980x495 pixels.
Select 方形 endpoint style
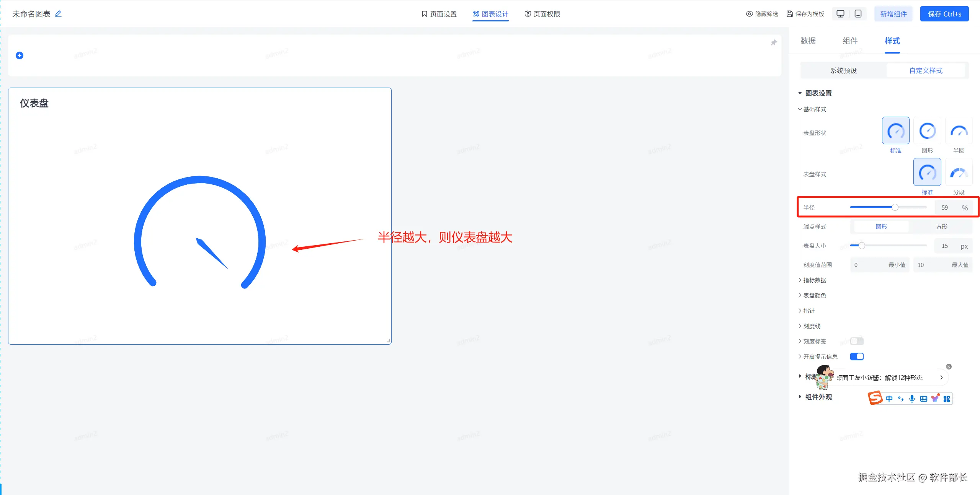coord(941,226)
